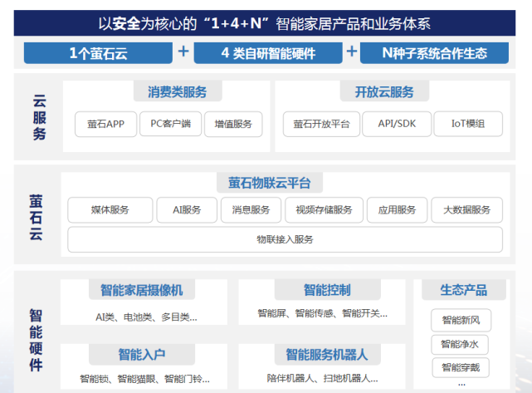
Task: Click the ellipsis below 智能穿戴
Action: tap(461, 384)
